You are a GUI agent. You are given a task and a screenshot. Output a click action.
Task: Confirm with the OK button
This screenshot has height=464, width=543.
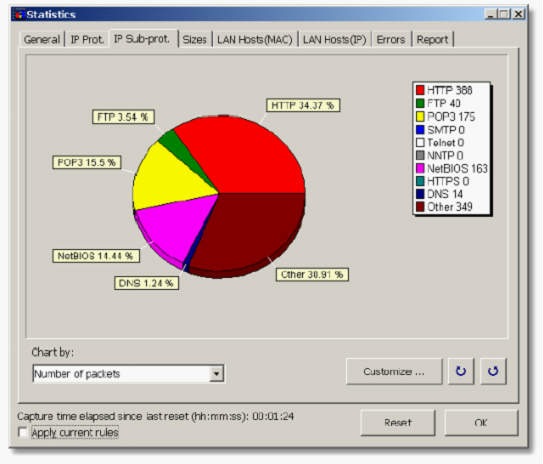click(481, 422)
